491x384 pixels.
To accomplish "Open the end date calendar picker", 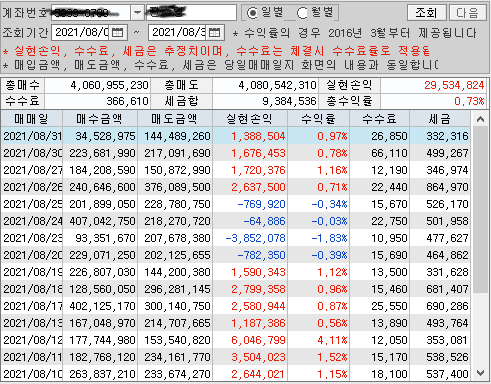I will point(214,33).
